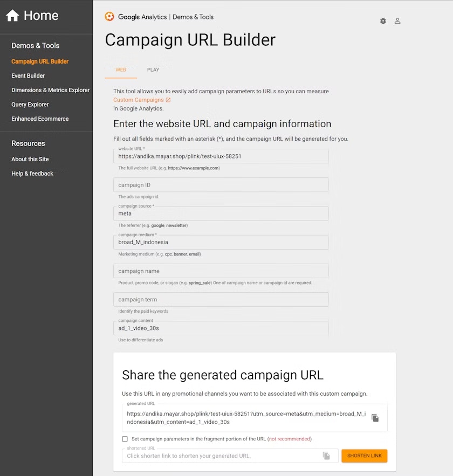Viewport: 453px width, 476px height.
Task: Select Enhanced Ecommerce in sidebar
Action: (x=40, y=119)
